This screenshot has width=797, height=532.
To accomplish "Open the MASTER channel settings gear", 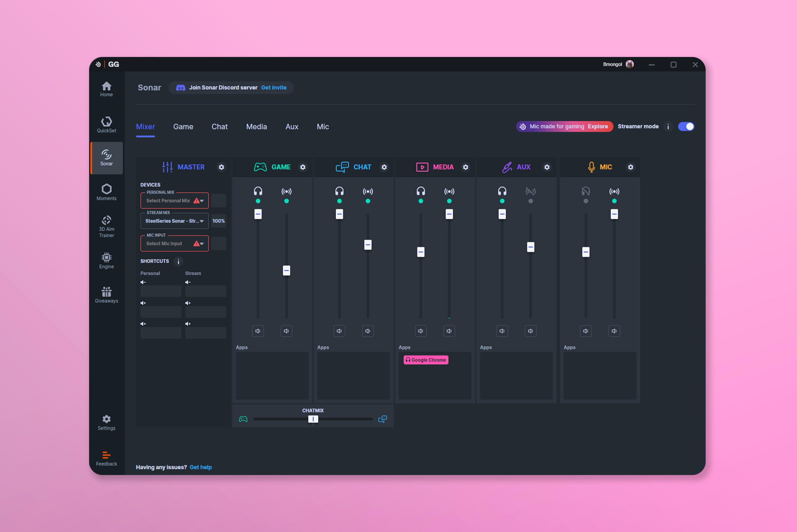I will point(221,167).
